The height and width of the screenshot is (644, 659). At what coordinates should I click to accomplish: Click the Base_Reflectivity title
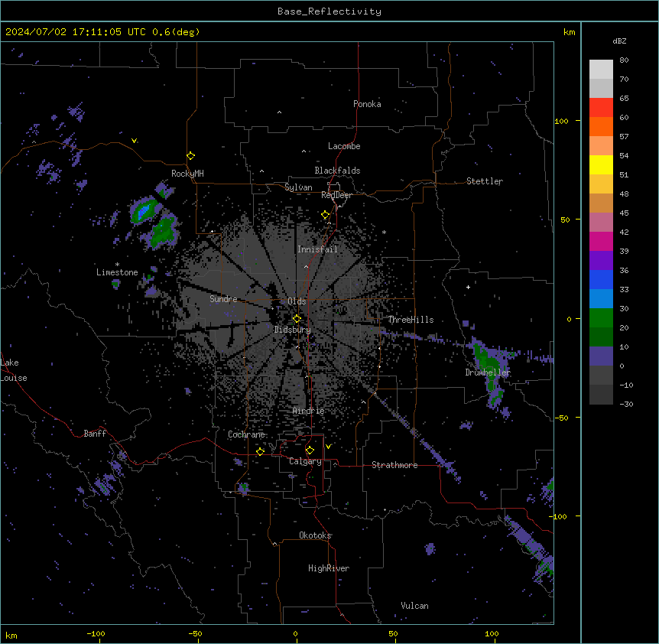click(x=329, y=11)
